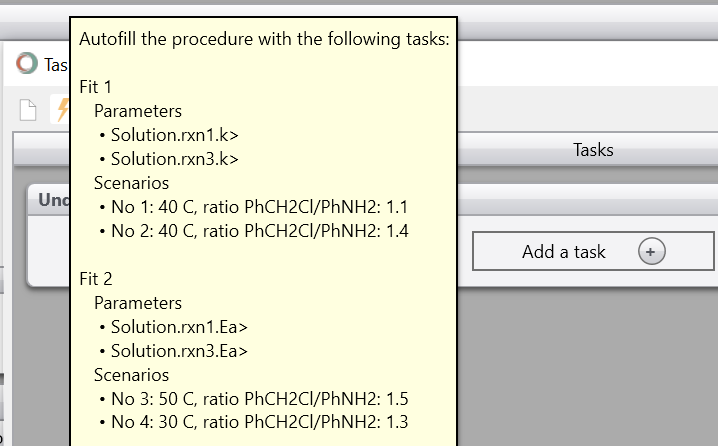Click the Solution.rxn3.Ea> parameter entry

(x=179, y=350)
